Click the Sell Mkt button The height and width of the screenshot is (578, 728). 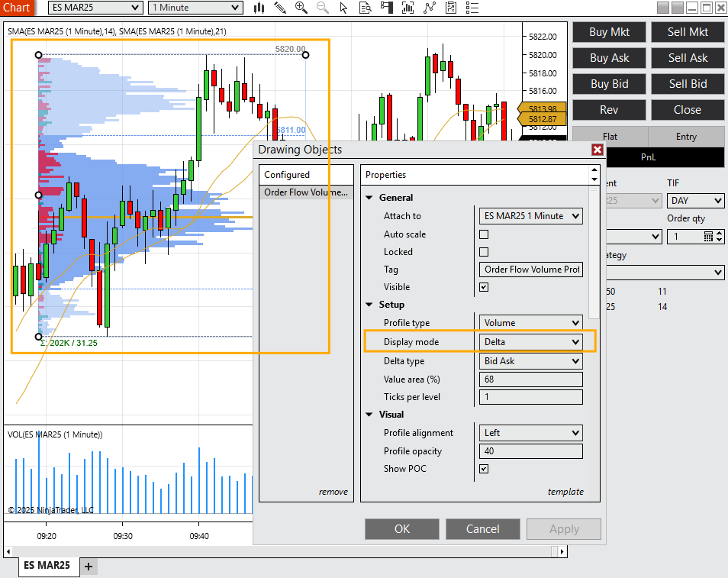click(x=688, y=32)
